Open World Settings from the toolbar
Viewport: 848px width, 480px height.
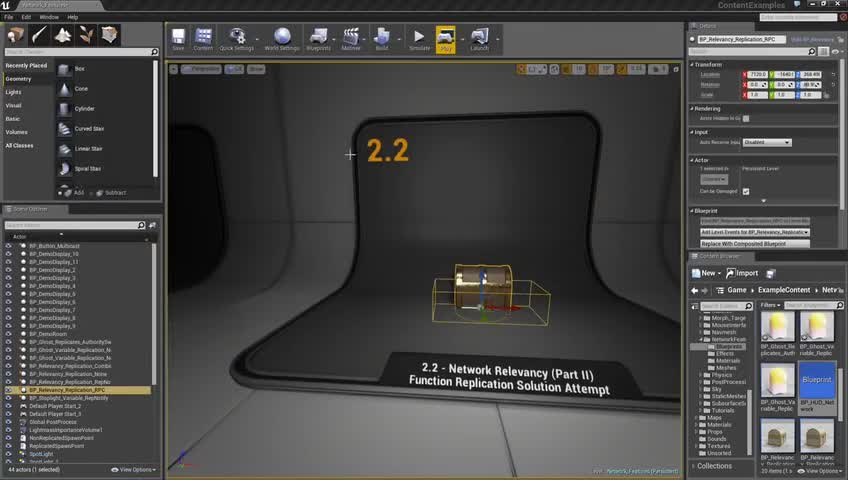pyautogui.click(x=282, y=39)
